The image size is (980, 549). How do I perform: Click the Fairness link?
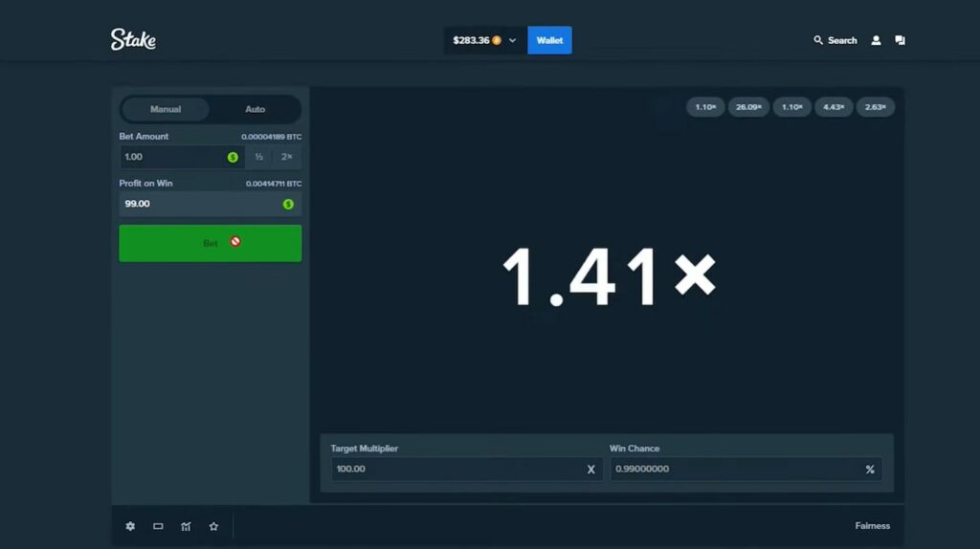click(872, 526)
